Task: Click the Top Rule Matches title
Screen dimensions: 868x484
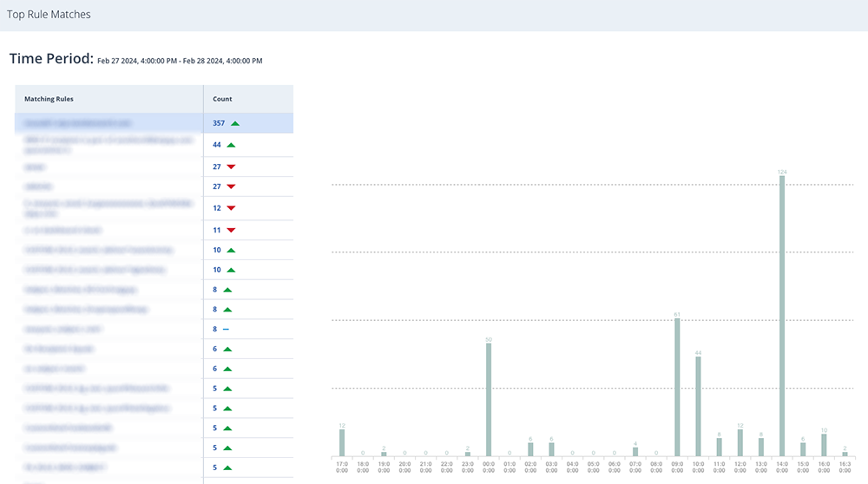Action: (49, 15)
